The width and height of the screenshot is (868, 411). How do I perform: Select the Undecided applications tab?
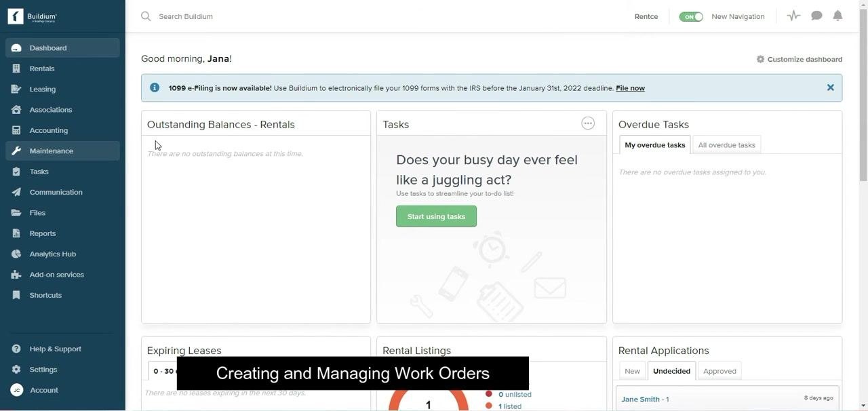[x=671, y=371]
